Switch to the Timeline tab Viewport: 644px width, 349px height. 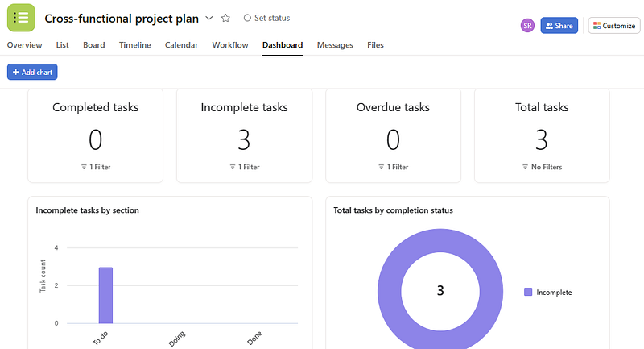(134, 45)
